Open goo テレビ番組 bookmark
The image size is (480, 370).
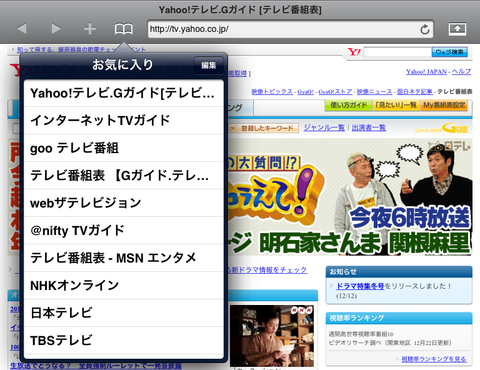[124, 148]
